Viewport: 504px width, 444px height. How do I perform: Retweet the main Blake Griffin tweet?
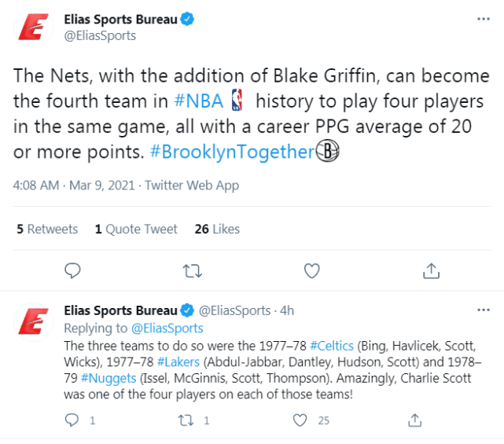point(192,271)
